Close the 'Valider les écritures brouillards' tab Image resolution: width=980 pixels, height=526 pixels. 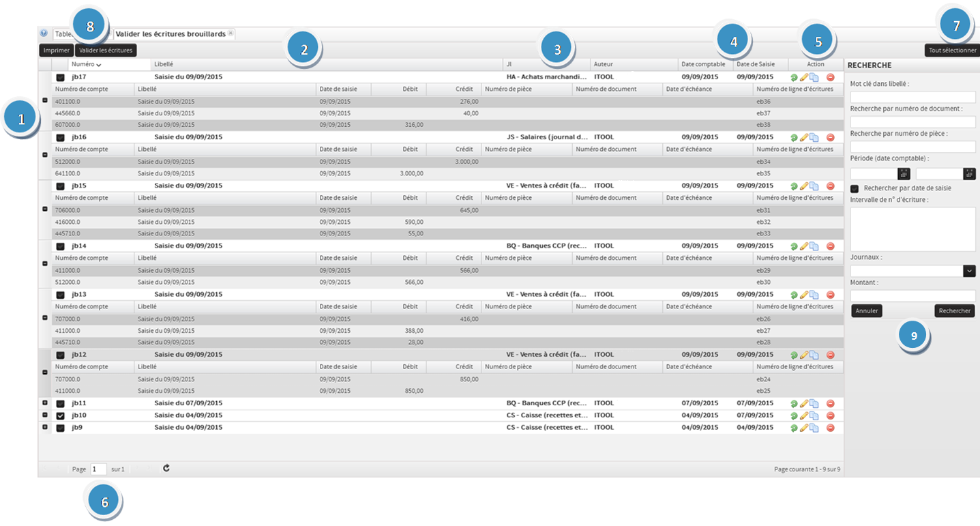click(x=231, y=33)
